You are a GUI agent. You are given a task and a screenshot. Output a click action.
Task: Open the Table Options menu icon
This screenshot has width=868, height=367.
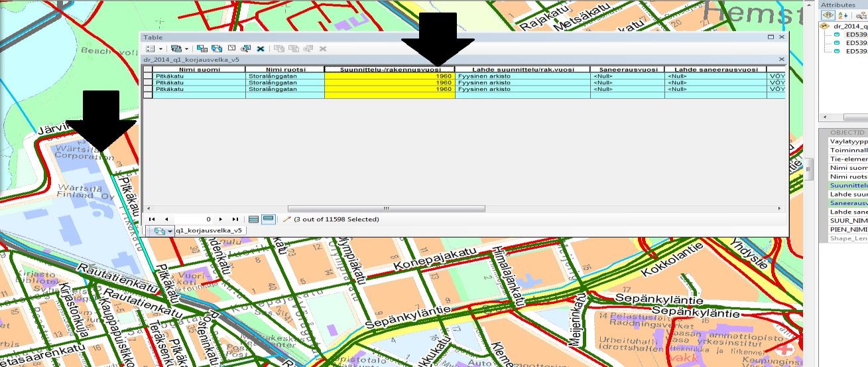pyautogui.click(x=150, y=48)
